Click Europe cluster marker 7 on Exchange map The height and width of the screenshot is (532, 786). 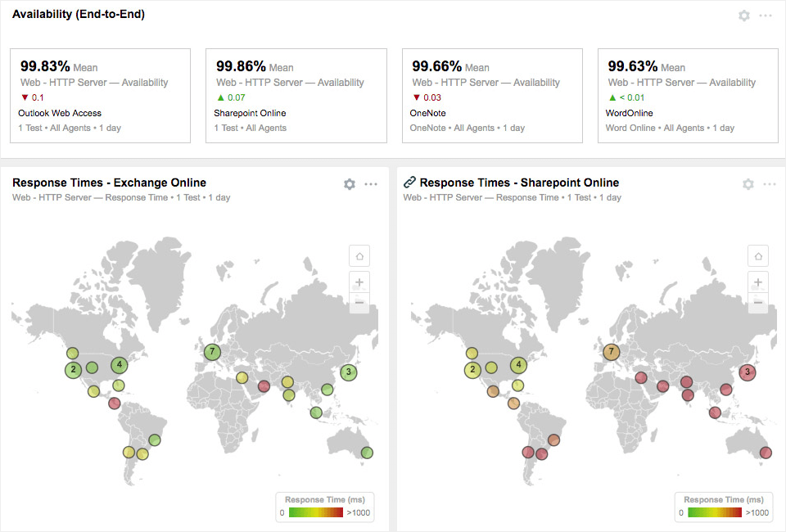point(212,352)
